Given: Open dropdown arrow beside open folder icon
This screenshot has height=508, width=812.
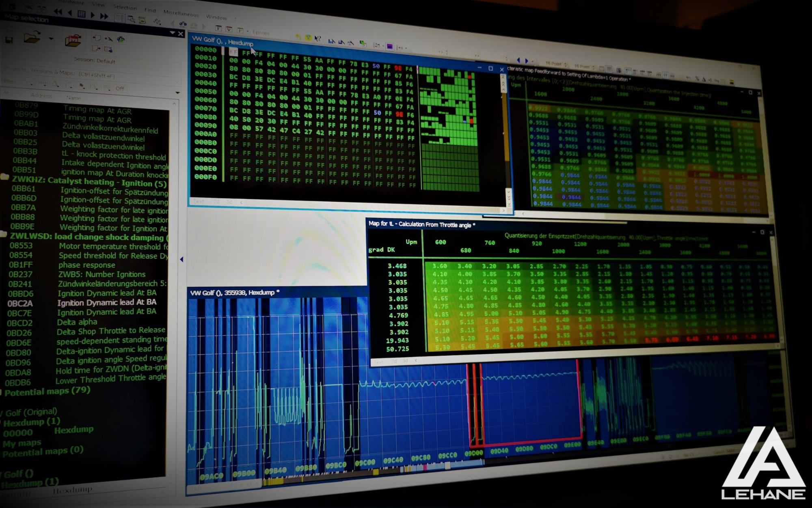Looking at the screenshot, I should (x=51, y=39).
